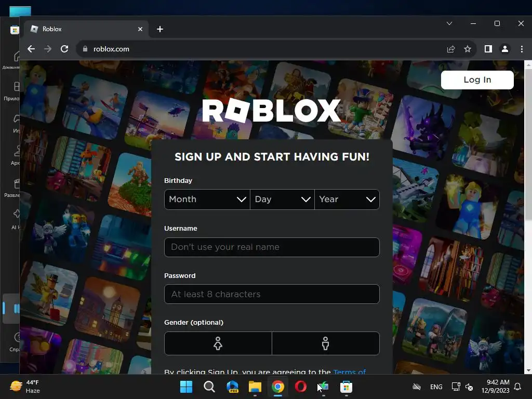Open clock showing 9:42 AM
The height and width of the screenshot is (399, 532).
coord(495,387)
